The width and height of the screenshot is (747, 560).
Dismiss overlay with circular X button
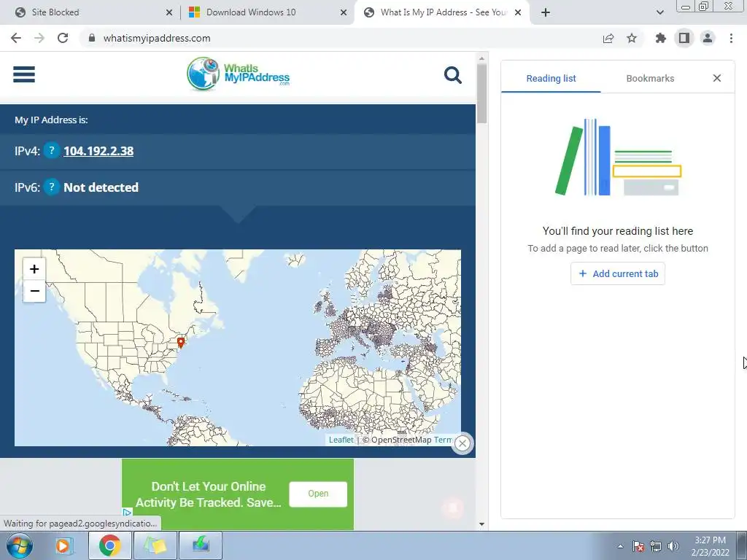pos(462,444)
